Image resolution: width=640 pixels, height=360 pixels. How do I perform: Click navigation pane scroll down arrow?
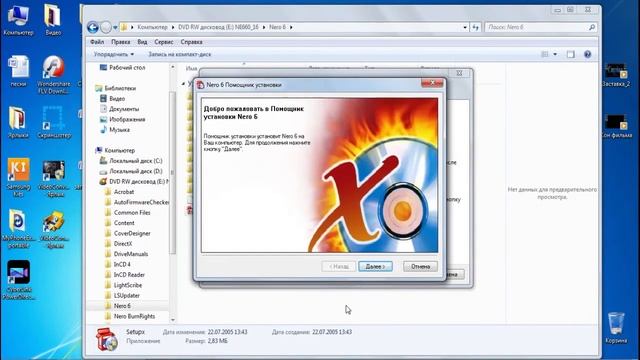coord(173,320)
